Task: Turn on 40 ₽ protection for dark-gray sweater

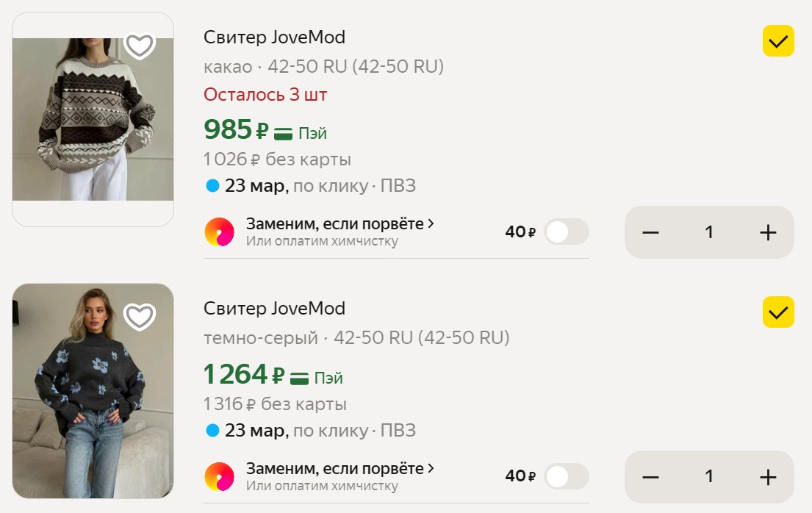Action: [567, 477]
